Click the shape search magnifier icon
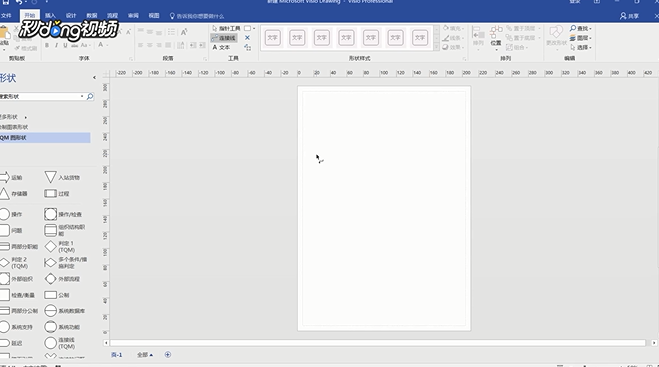Image resolution: width=659 pixels, height=367 pixels. coord(90,97)
